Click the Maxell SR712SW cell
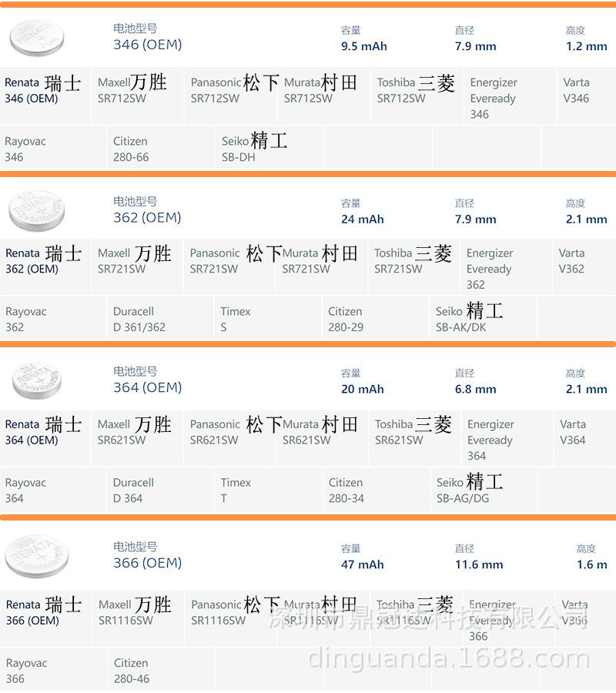The height and width of the screenshot is (693, 616). [x=137, y=96]
